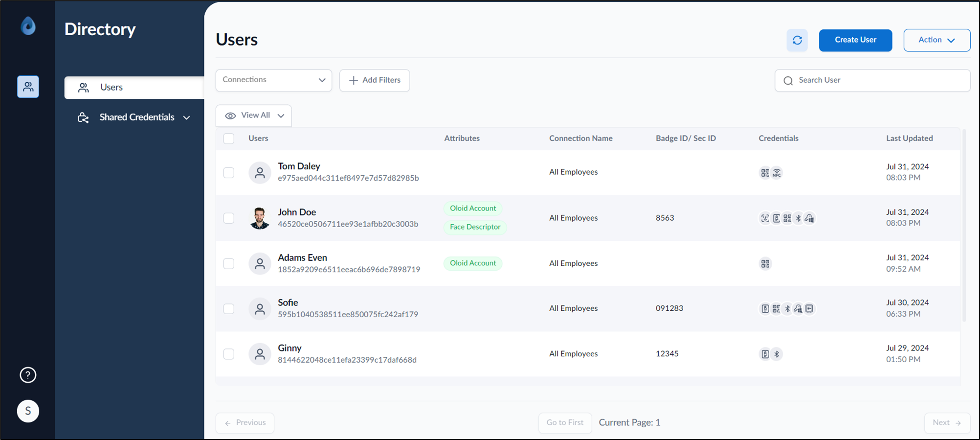
Task: Click the Add Filters button
Action: click(x=375, y=80)
